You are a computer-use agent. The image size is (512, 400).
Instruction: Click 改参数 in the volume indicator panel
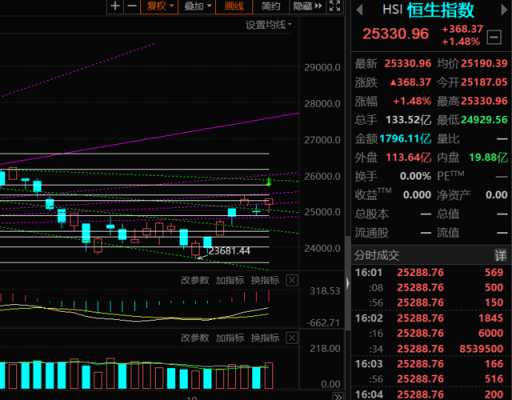[x=195, y=338]
